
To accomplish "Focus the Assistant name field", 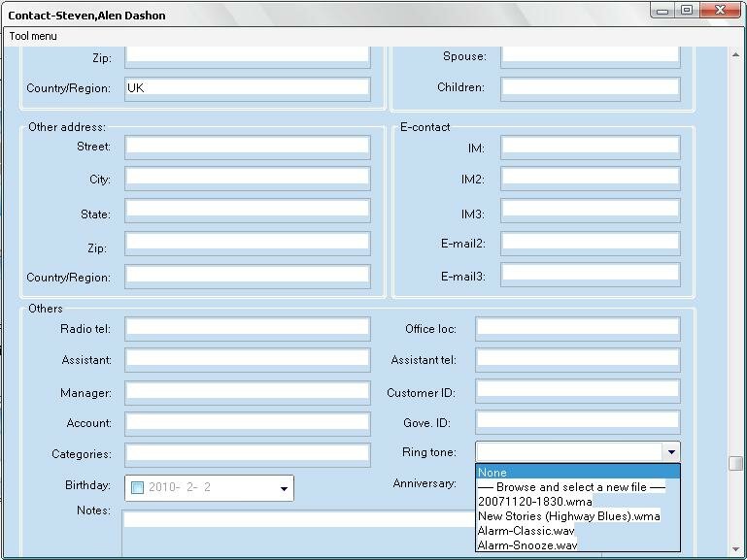I will pyautogui.click(x=248, y=360).
